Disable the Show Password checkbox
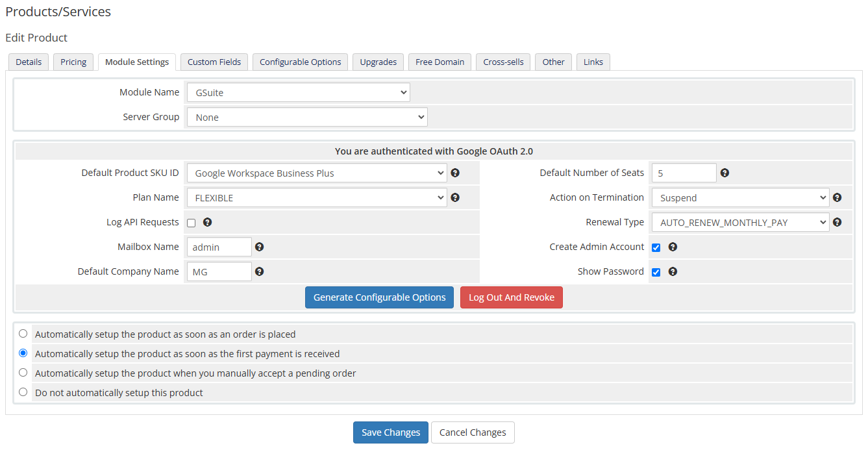 (x=656, y=271)
